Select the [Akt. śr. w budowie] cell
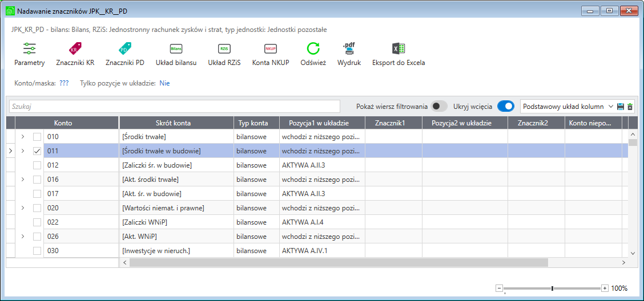The height and width of the screenshot is (301, 644). [176, 194]
